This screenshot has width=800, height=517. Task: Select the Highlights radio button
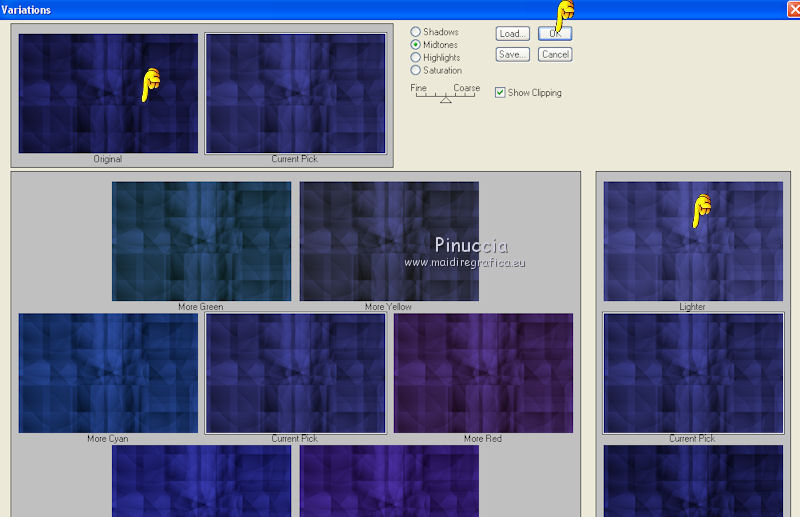415,57
